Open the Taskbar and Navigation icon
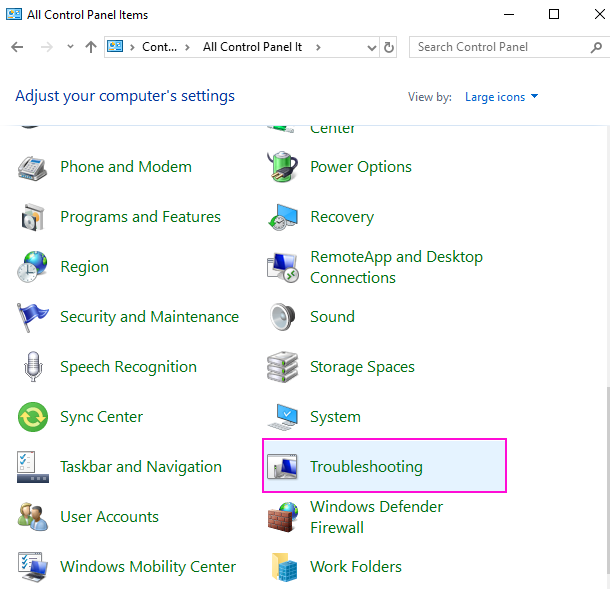This screenshot has width=610, height=589. coord(33,467)
